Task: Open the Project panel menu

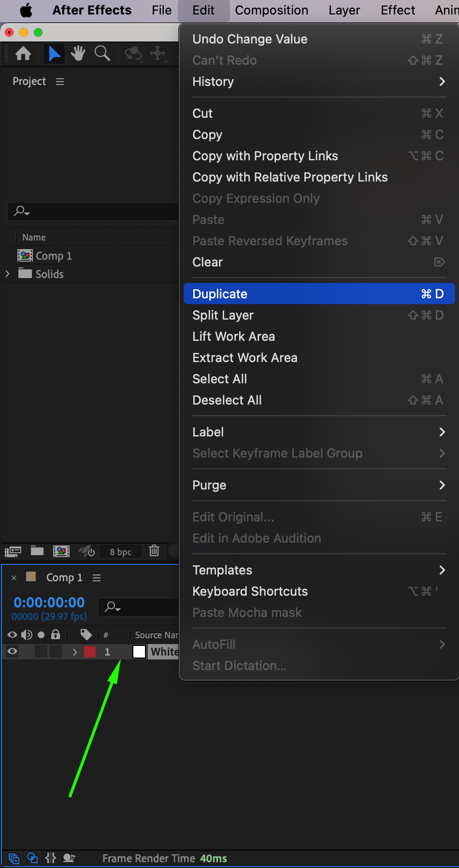Action: click(x=60, y=82)
